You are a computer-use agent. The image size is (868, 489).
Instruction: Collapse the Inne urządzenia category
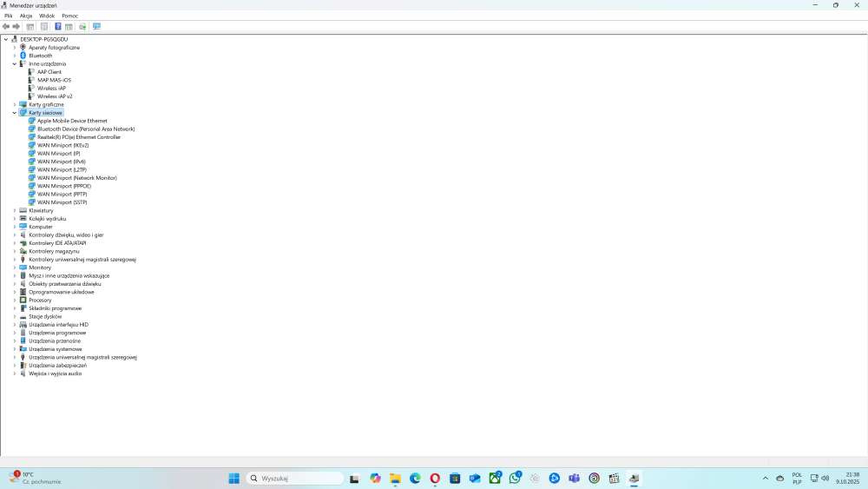[15, 63]
